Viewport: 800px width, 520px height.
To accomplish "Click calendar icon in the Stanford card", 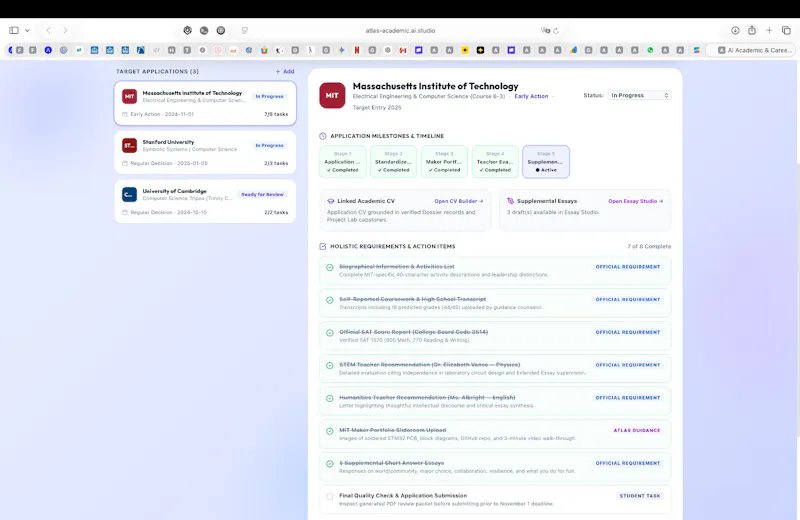I will pos(125,163).
